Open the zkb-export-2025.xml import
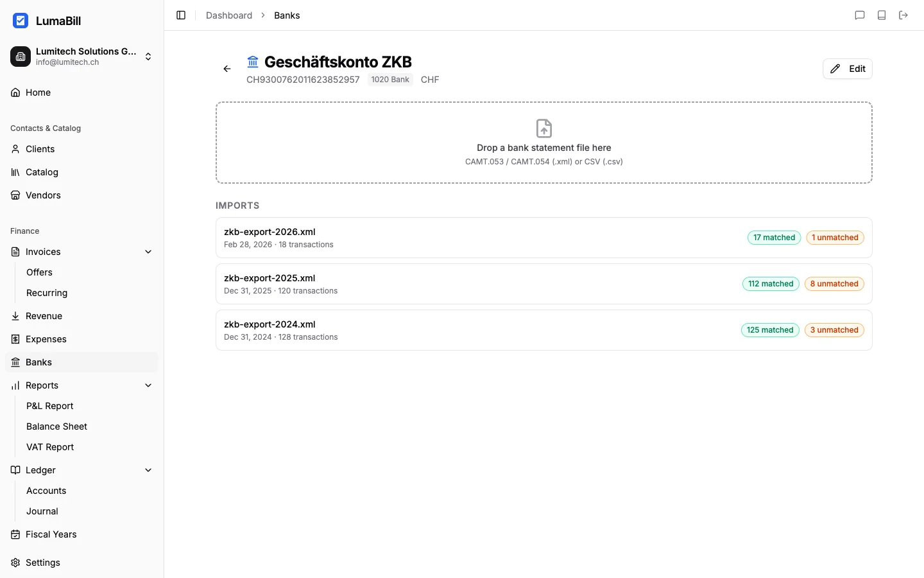 pyautogui.click(x=269, y=278)
